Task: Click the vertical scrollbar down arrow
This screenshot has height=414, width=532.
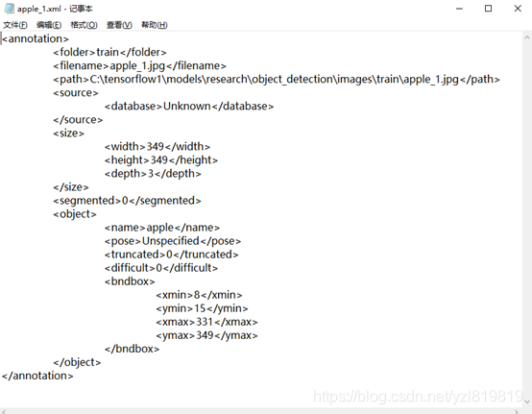Action: pos(527,402)
